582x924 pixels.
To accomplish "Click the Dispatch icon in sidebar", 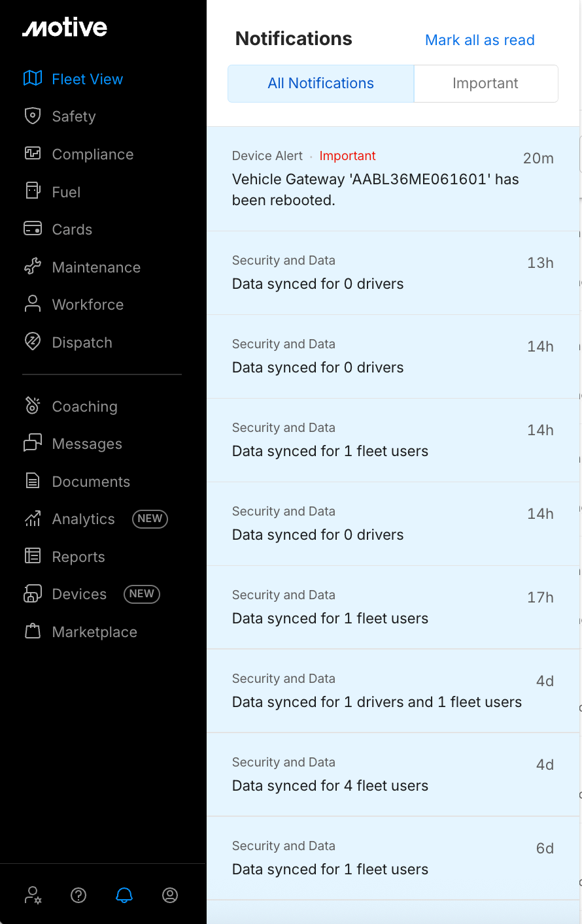I will (x=33, y=342).
